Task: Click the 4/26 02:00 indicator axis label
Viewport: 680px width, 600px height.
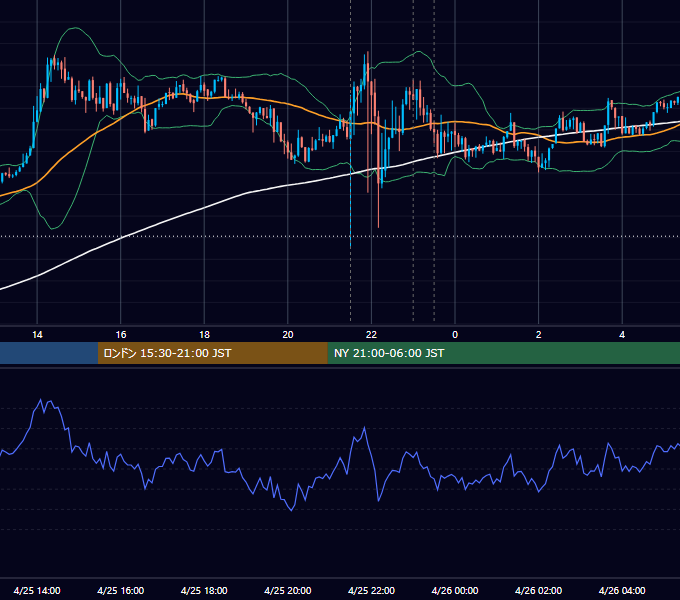Action: [538, 590]
